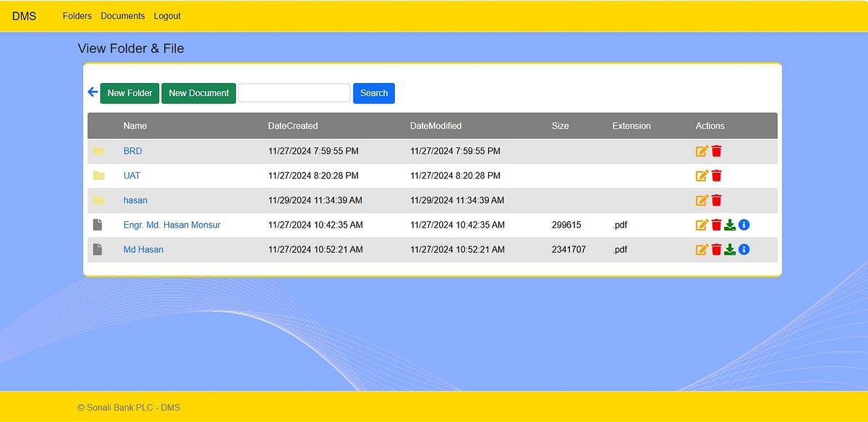Delete the hasan folder
Screen dimensions: 868x422
pos(716,200)
